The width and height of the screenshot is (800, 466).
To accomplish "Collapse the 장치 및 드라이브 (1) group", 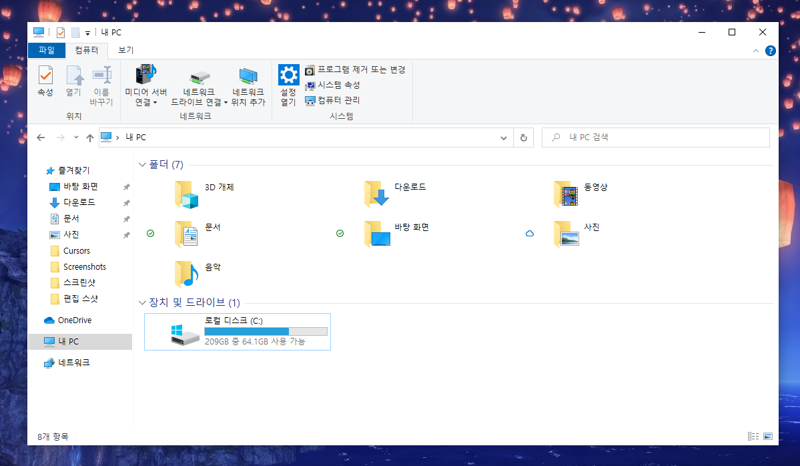I will [142, 303].
